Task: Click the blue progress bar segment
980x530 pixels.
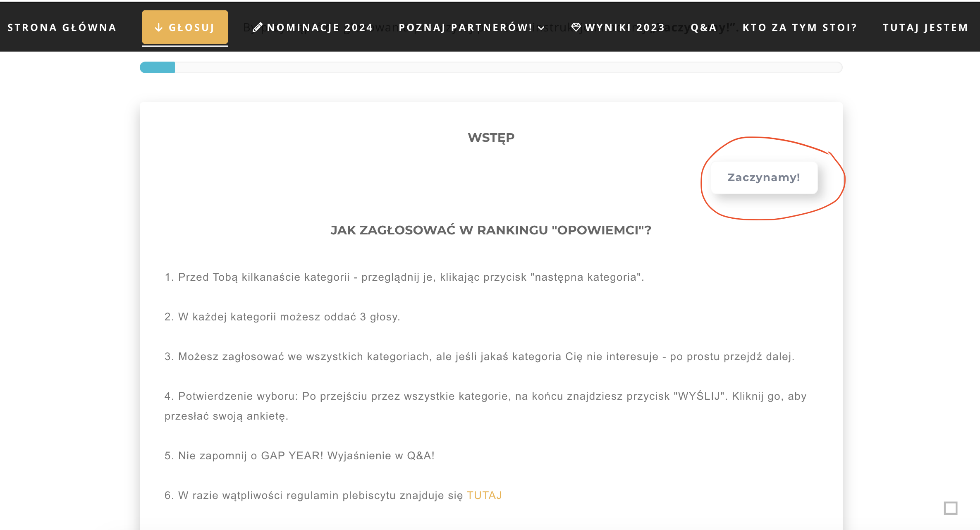Action: pos(157,67)
